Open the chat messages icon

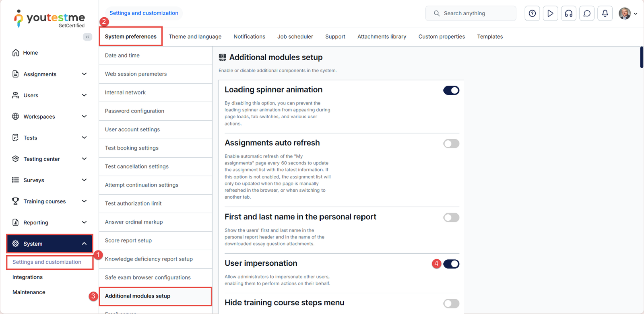587,14
